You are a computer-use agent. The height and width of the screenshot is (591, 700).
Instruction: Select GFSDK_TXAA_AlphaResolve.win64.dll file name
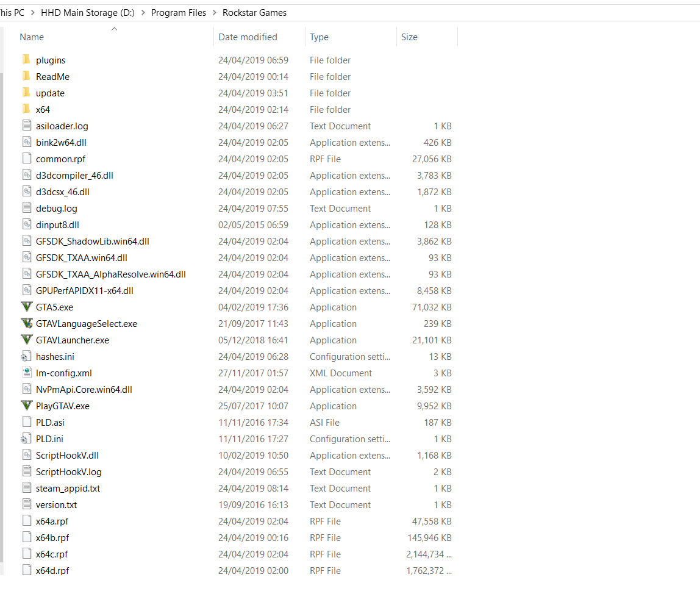point(111,274)
